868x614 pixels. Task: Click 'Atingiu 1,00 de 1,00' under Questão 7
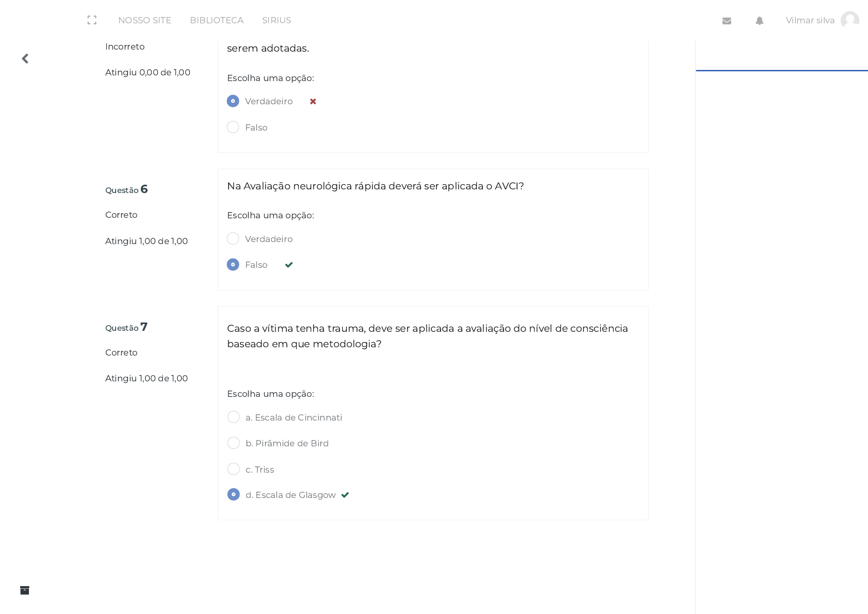(147, 378)
